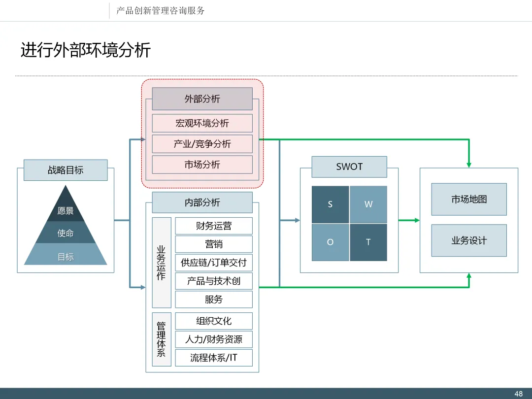Image resolution: width=532 pixels, height=399 pixels.
Task: Click the 组织文化 box
Action: (214, 321)
